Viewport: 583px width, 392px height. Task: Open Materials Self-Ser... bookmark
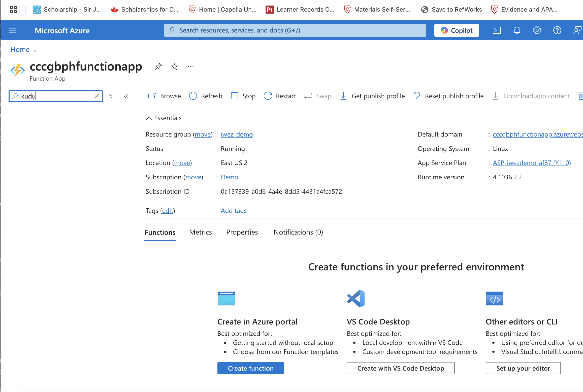[377, 10]
